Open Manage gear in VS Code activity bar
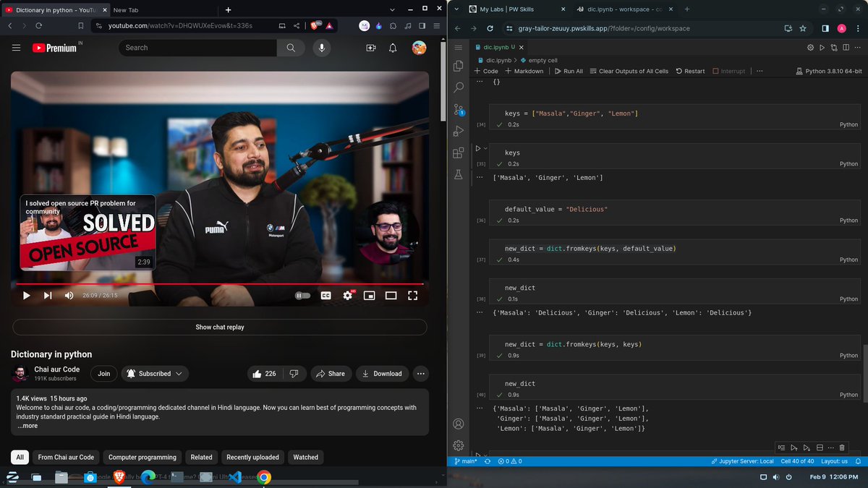868x488 pixels. click(458, 445)
